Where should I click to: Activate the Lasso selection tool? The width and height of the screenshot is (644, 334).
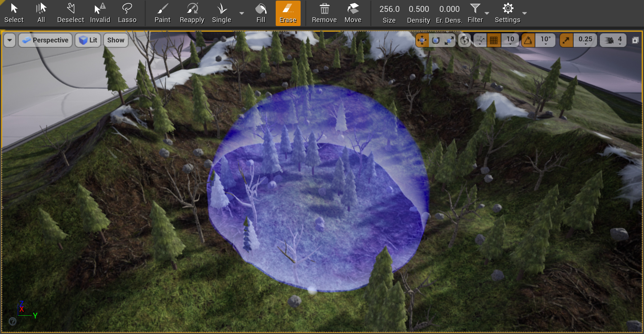coord(127,13)
